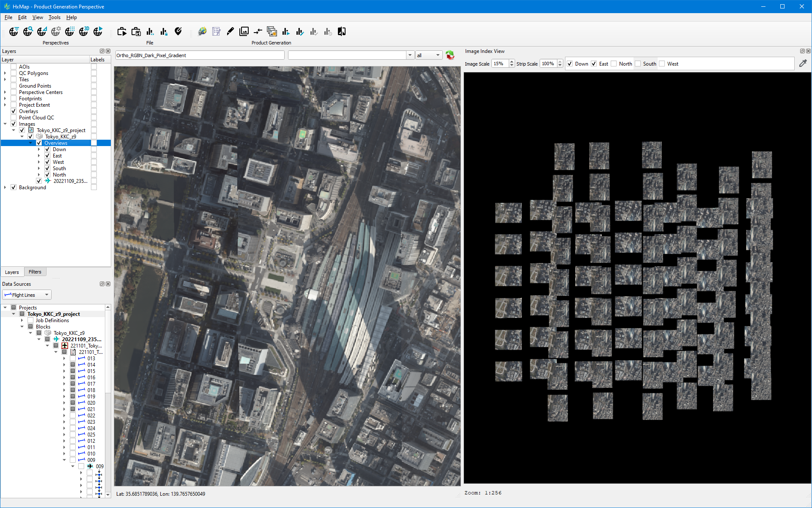Click the eyedropper tool in Image Index View

(x=803, y=63)
